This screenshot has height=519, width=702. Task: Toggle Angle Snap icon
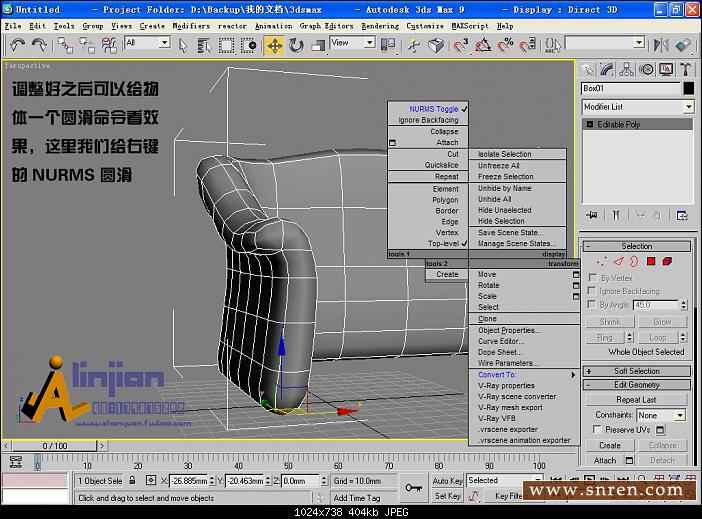point(483,45)
